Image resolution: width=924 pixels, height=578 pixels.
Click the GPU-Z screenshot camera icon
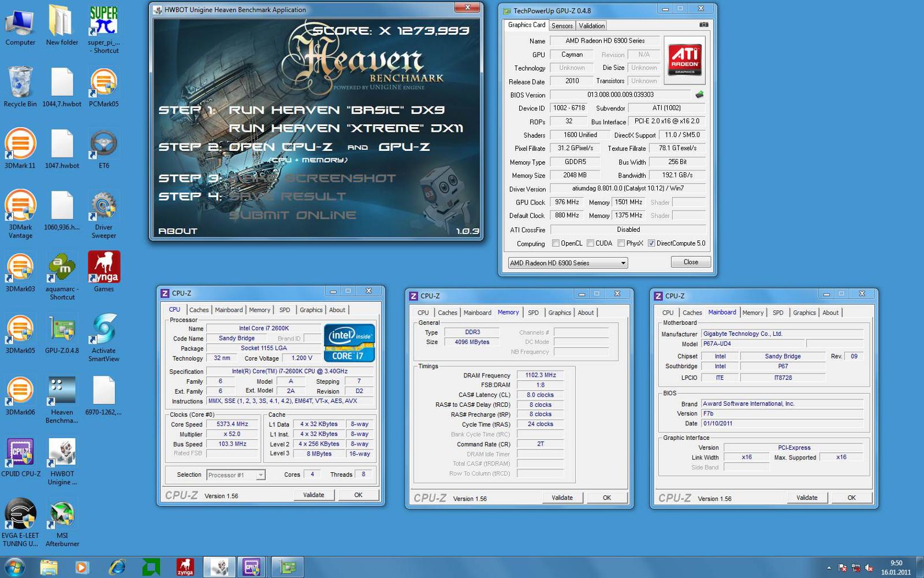pos(703,25)
